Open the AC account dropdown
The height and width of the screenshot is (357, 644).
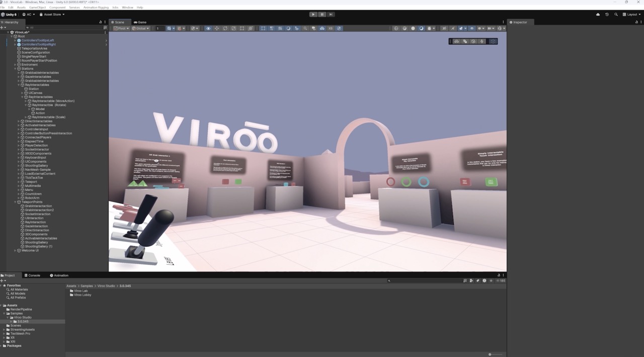pyautogui.click(x=28, y=14)
